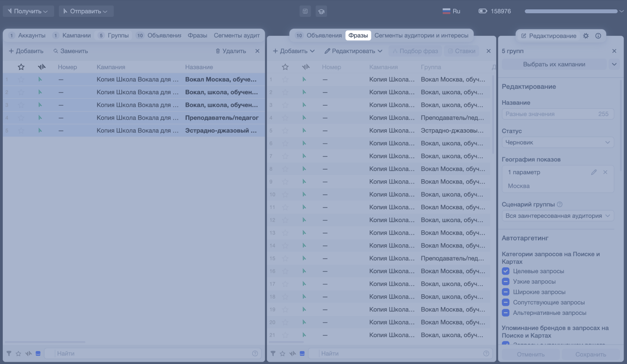Click the filter funnel icon in phrases panel footer

[273, 353]
